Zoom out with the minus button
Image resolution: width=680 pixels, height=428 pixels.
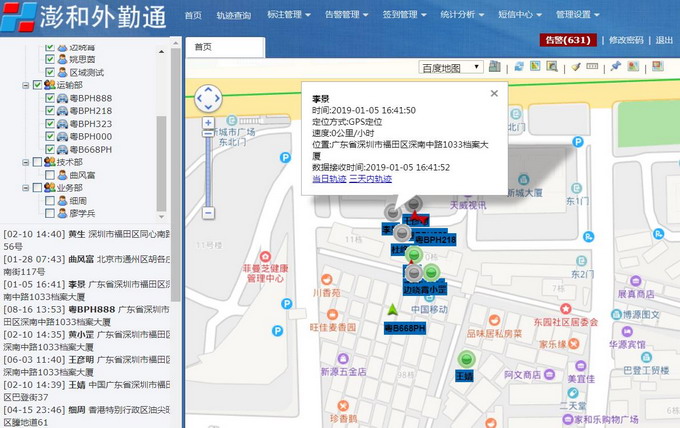208,213
